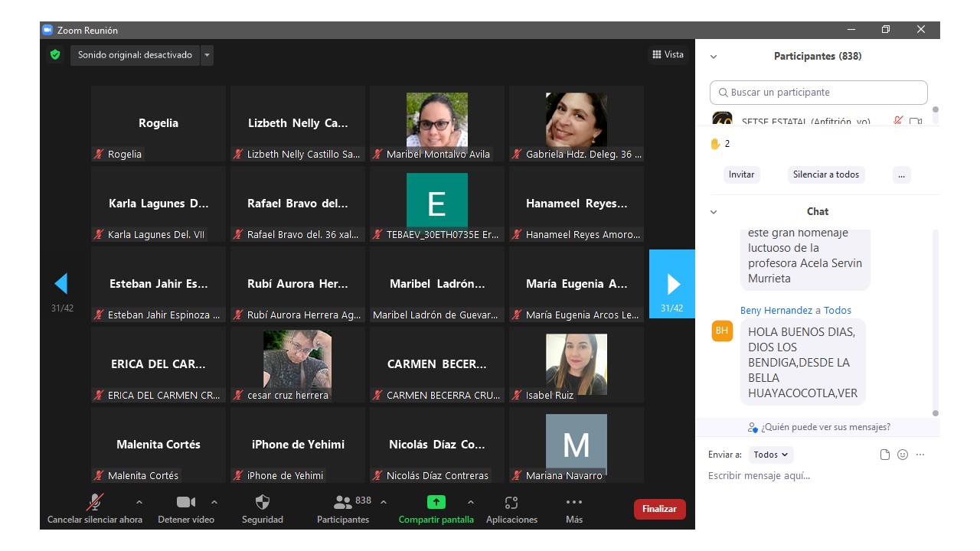
Task: Click the muted mic icon on Rogelia tile
Action: point(99,154)
